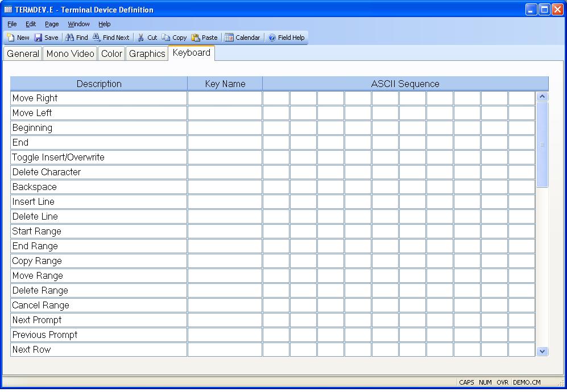567x392 pixels.
Task: Click the vertical scrollbar thumb of the table
Action: 542,145
